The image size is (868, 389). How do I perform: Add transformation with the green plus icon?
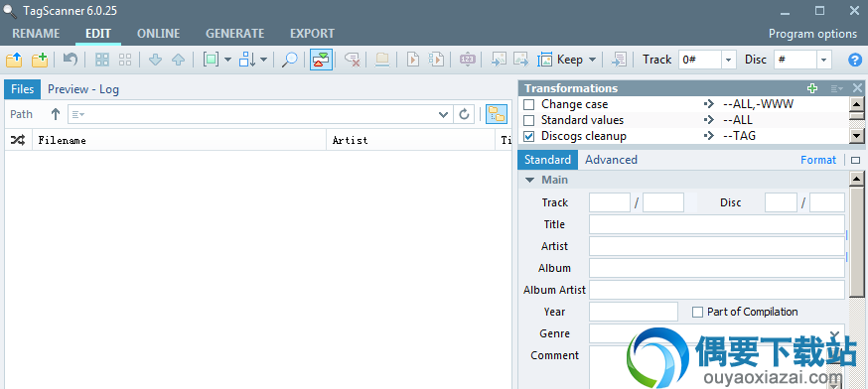point(812,88)
